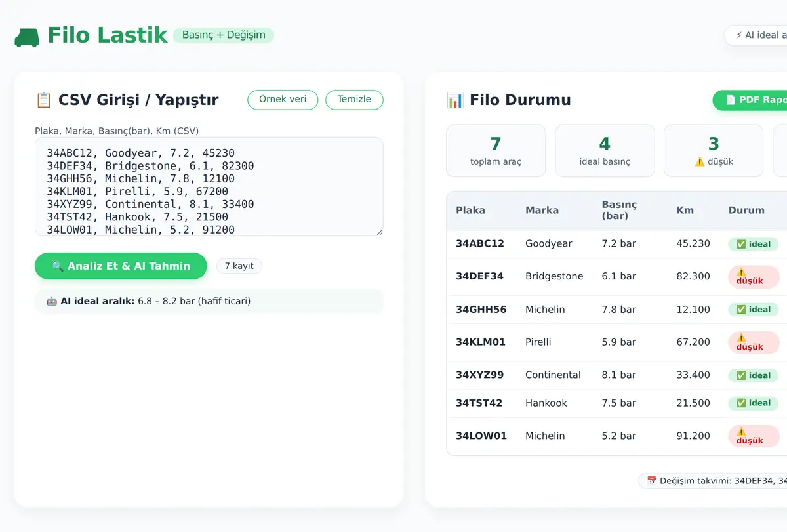Clear the input with Temizle button
787x532 pixels.
pos(354,100)
